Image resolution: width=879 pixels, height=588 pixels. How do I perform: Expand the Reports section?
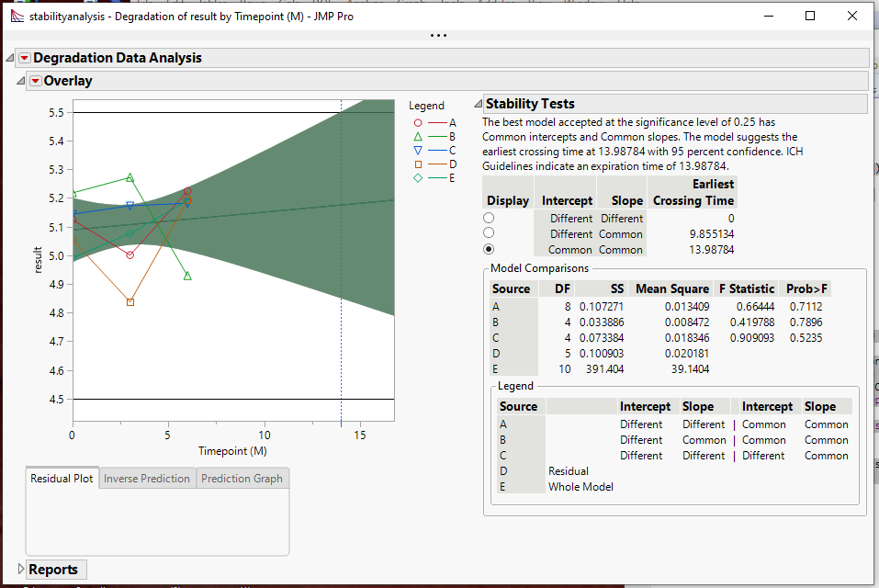19,569
